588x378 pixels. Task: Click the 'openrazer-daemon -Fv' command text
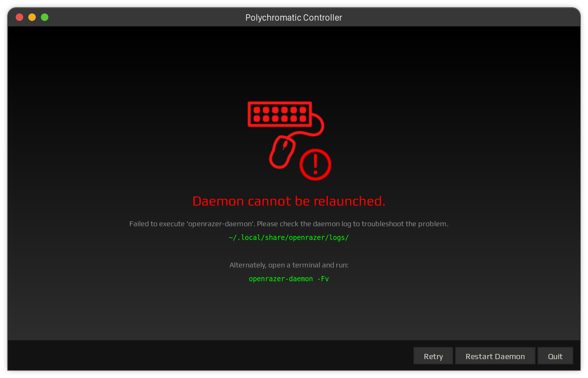(x=289, y=279)
